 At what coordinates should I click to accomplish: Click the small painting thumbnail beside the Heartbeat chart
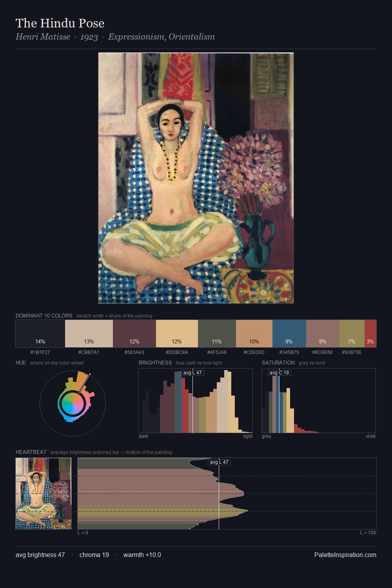tap(44, 494)
